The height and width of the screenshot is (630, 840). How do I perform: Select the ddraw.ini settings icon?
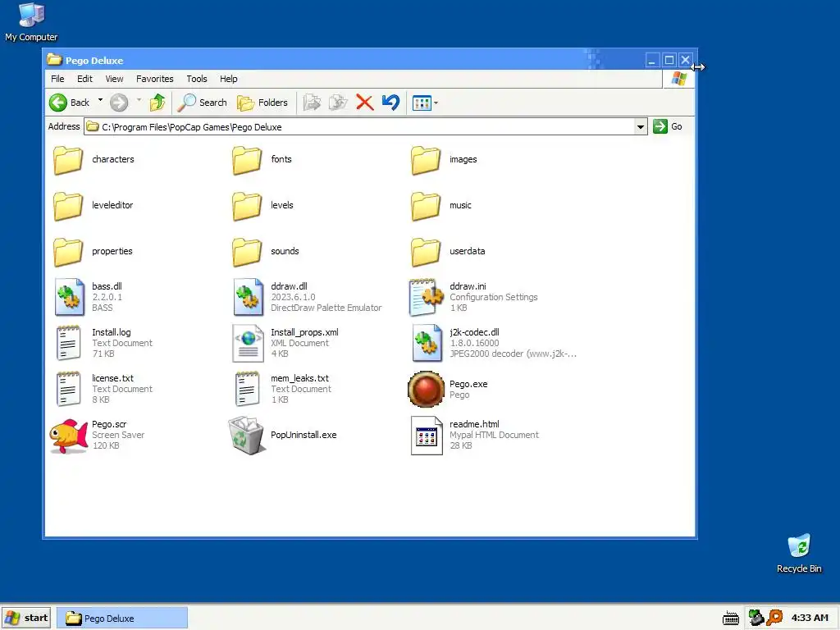coord(427,297)
